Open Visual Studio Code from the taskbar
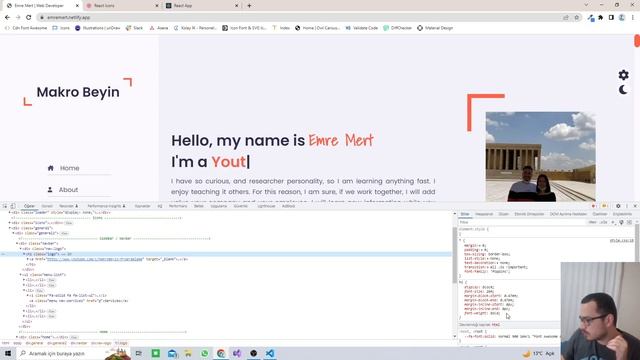Viewport: 640px width, 360px height. (x=270, y=353)
